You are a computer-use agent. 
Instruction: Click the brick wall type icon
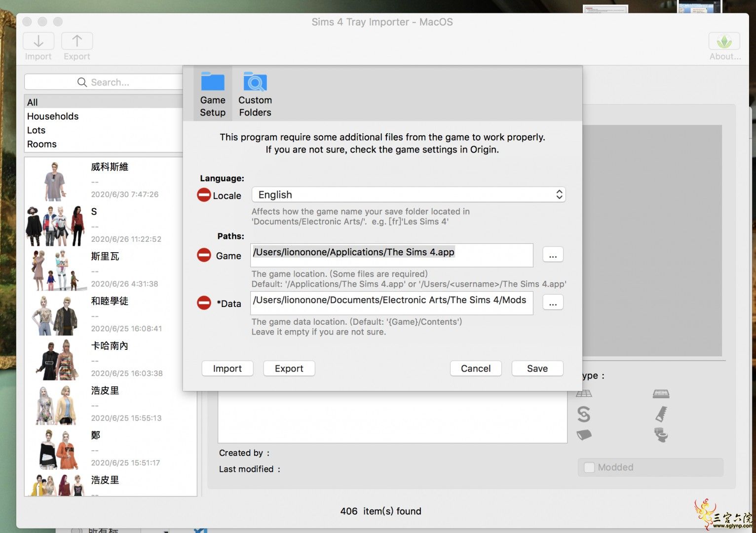tap(661, 393)
